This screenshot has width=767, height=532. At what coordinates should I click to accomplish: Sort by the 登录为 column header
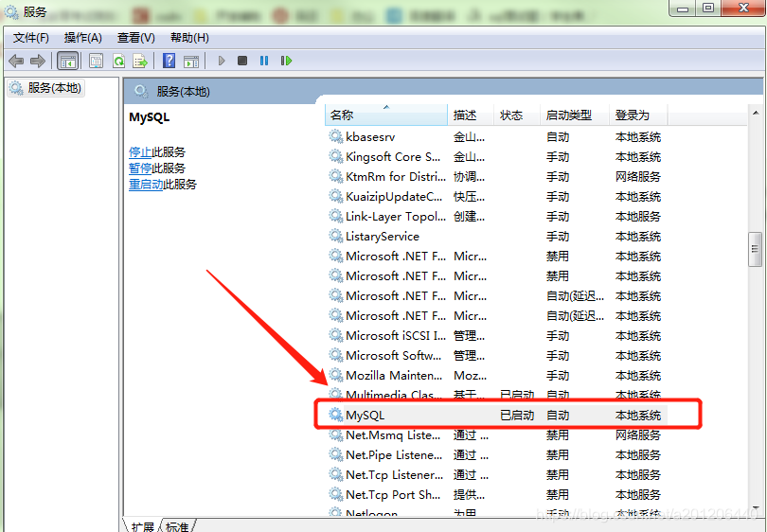(x=638, y=115)
